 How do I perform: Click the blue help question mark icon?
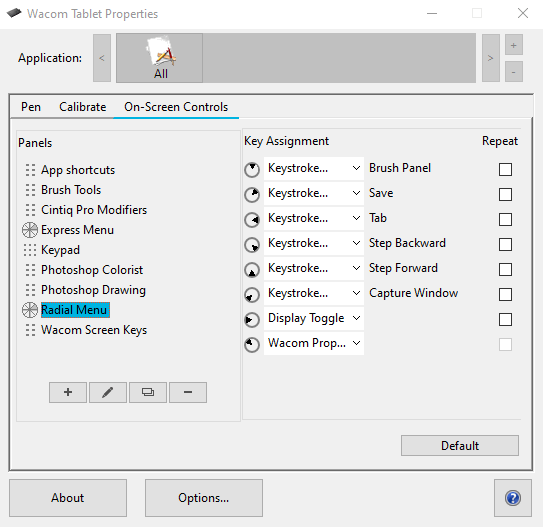click(513, 498)
